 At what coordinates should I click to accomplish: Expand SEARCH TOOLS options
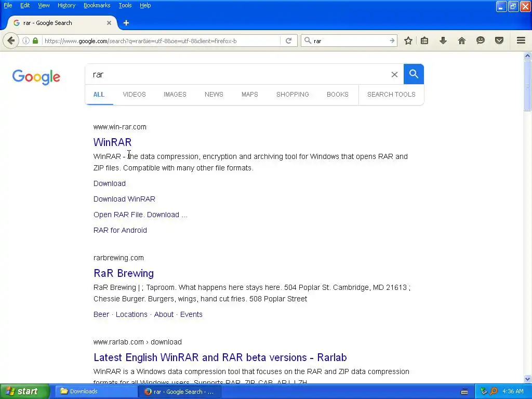pyautogui.click(x=391, y=95)
